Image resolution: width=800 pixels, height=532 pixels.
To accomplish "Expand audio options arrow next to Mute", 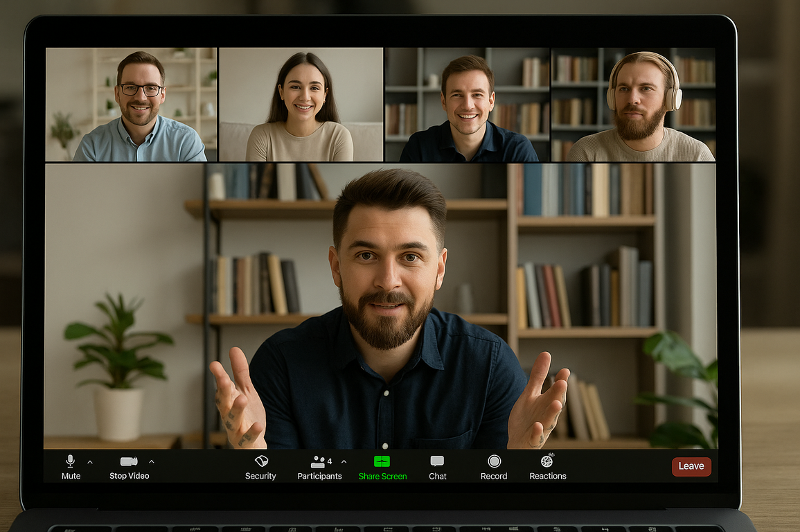I will 90,462.
